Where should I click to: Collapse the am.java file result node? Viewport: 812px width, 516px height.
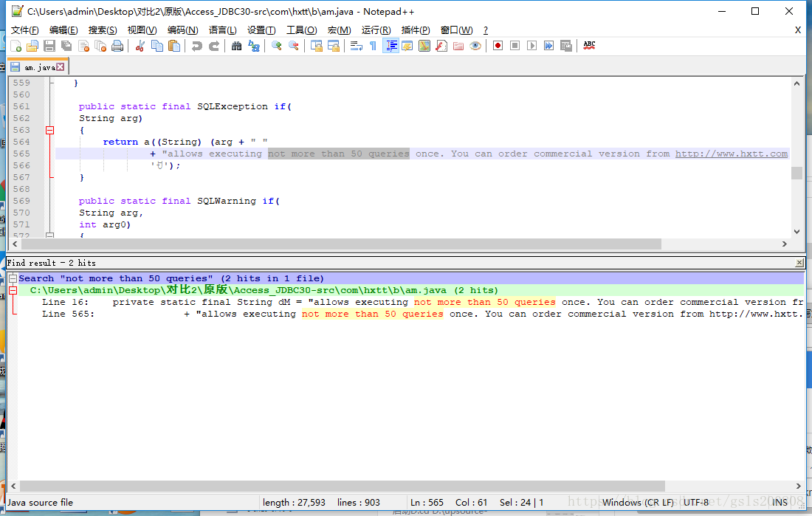click(x=14, y=289)
